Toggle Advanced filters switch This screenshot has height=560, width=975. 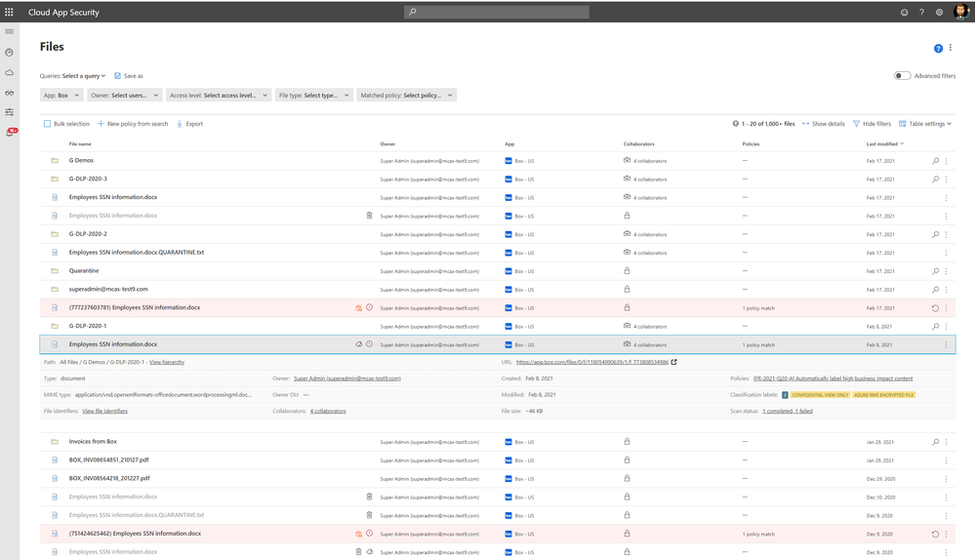tap(902, 76)
